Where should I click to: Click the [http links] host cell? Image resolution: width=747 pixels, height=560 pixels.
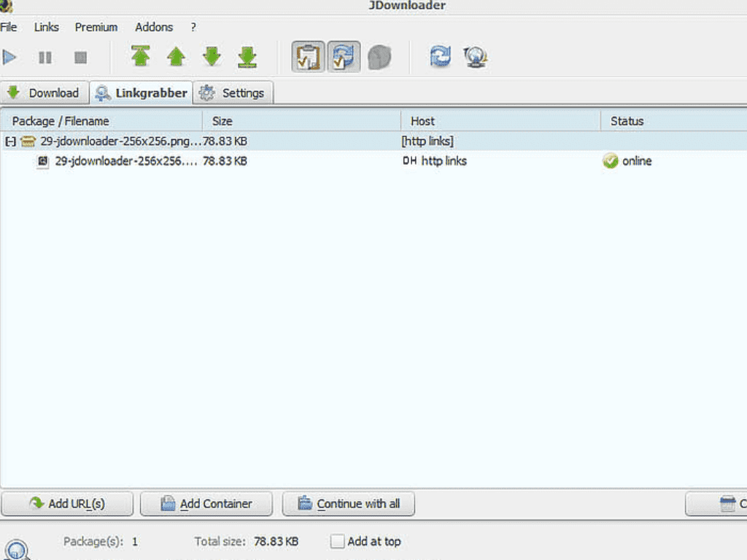427,141
